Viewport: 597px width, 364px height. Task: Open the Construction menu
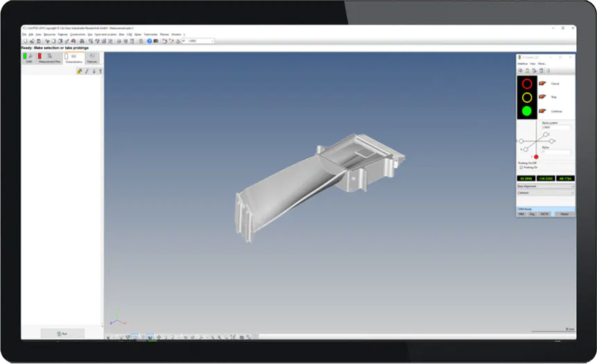[x=78, y=35]
